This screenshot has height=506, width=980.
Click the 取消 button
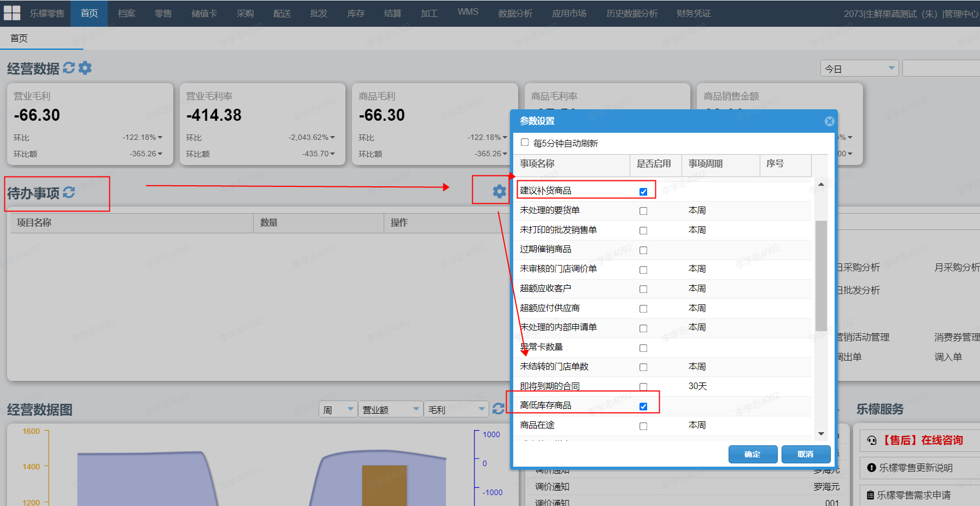(806, 454)
